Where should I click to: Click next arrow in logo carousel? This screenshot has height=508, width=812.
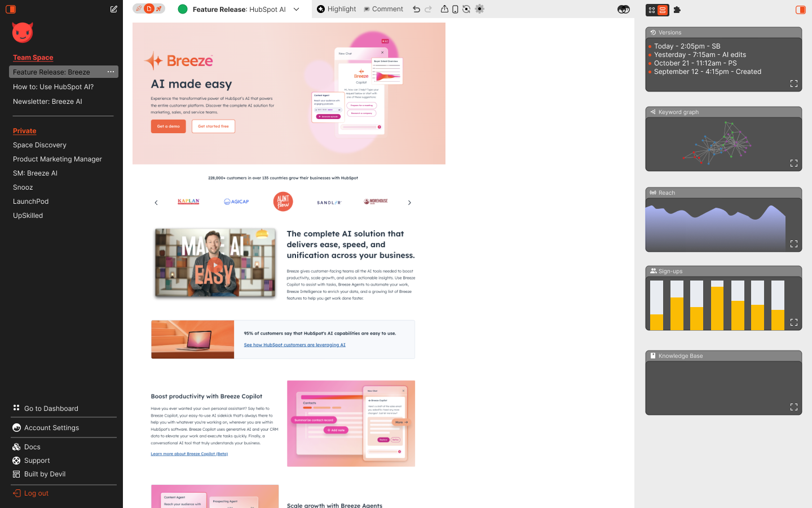[409, 203]
